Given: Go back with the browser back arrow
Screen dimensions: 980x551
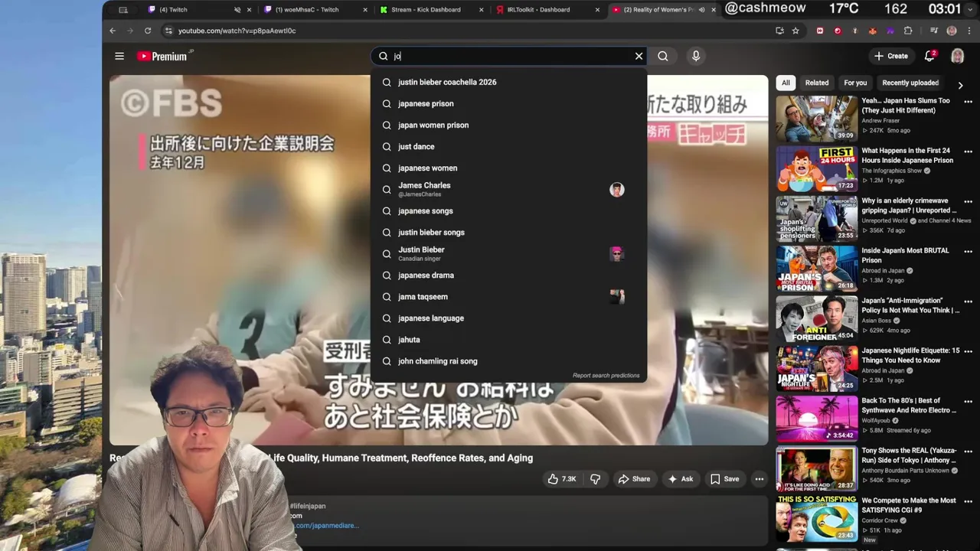Looking at the screenshot, I should (x=113, y=31).
